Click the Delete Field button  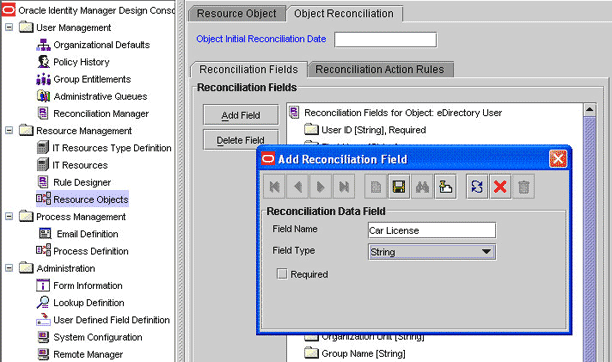(x=241, y=140)
